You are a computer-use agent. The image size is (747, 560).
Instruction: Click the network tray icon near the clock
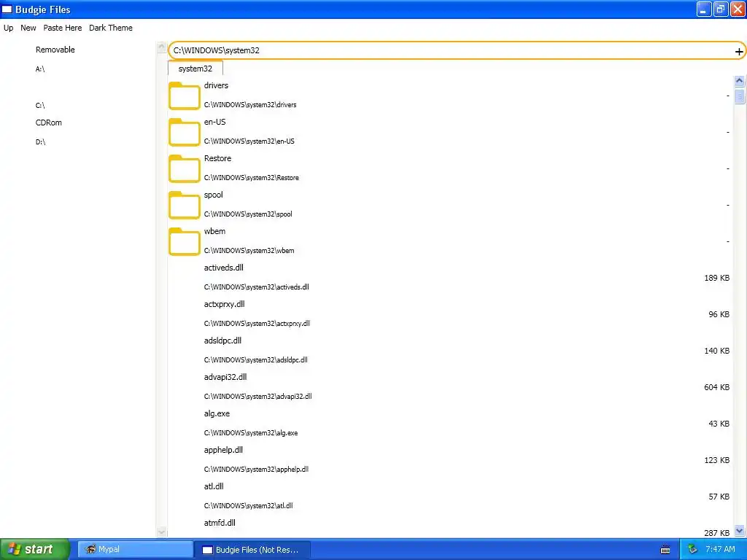pyautogui.click(x=693, y=550)
